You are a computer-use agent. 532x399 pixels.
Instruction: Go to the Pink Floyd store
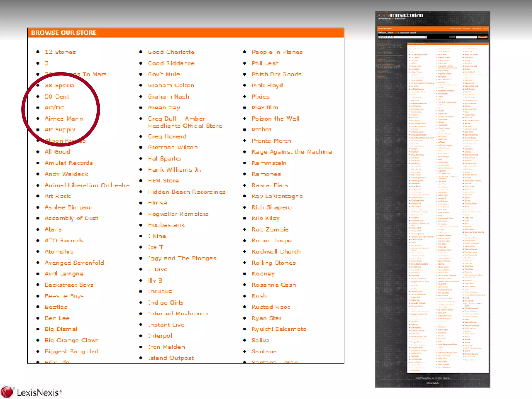267,85
